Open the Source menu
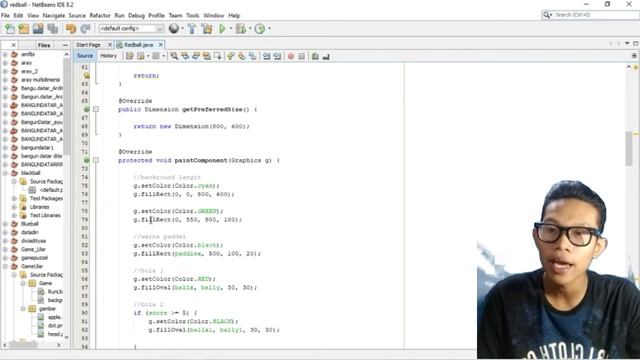This screenshot has width=640, height=360. pos(77,16)
